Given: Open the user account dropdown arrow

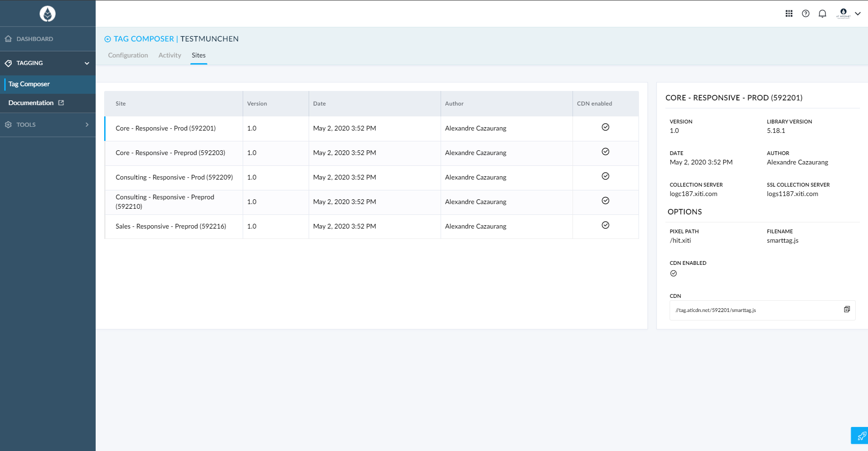Looking at the screenshot, I should click(858, 14).
